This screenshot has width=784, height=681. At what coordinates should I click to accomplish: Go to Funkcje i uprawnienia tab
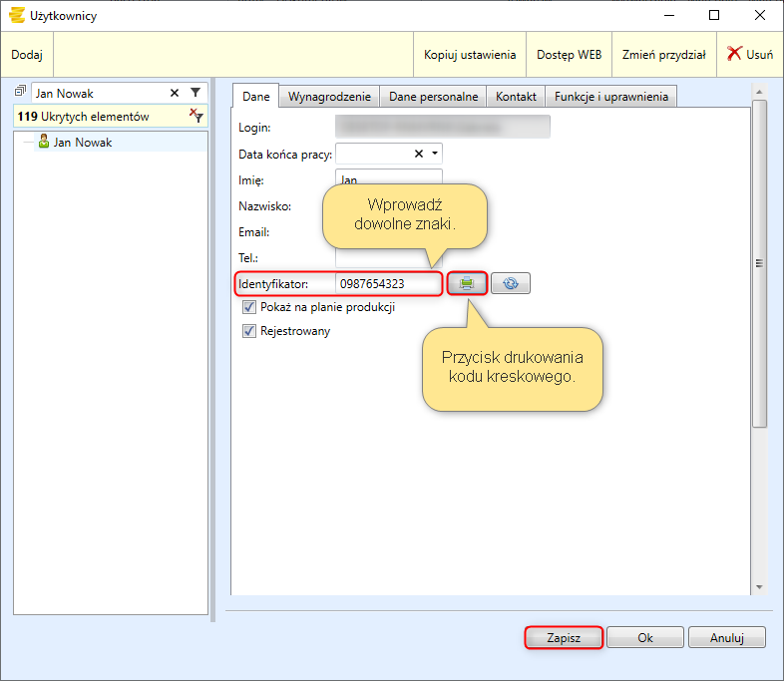coord(611,97)
